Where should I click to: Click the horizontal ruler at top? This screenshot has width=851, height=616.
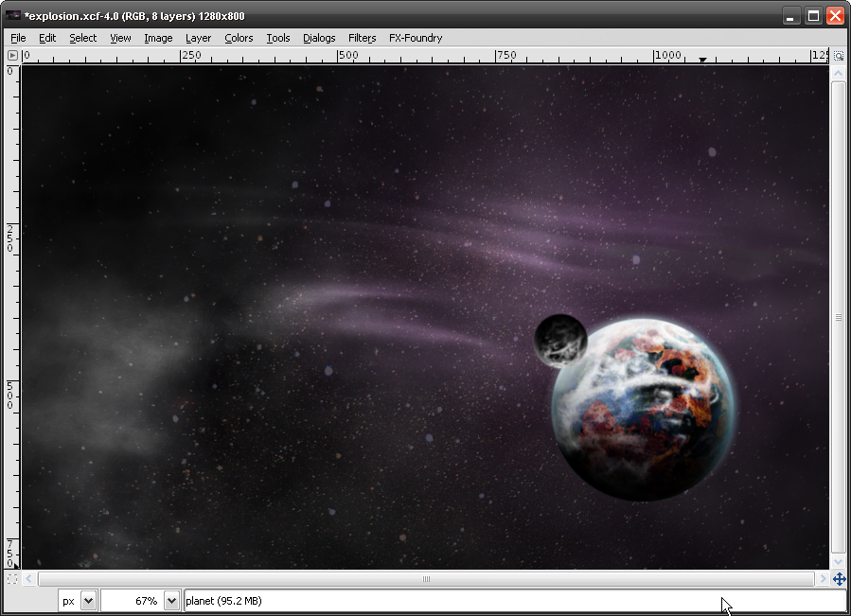tap(425, 56)
